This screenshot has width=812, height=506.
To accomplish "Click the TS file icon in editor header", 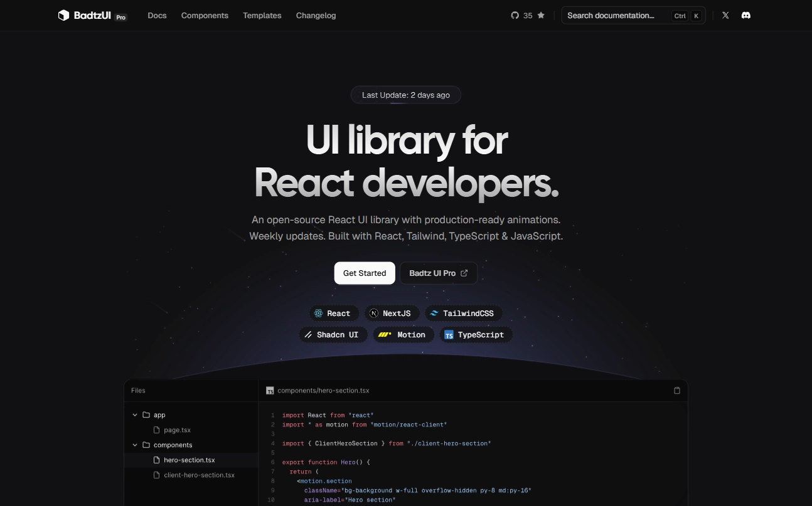I will tap(270, 391).
